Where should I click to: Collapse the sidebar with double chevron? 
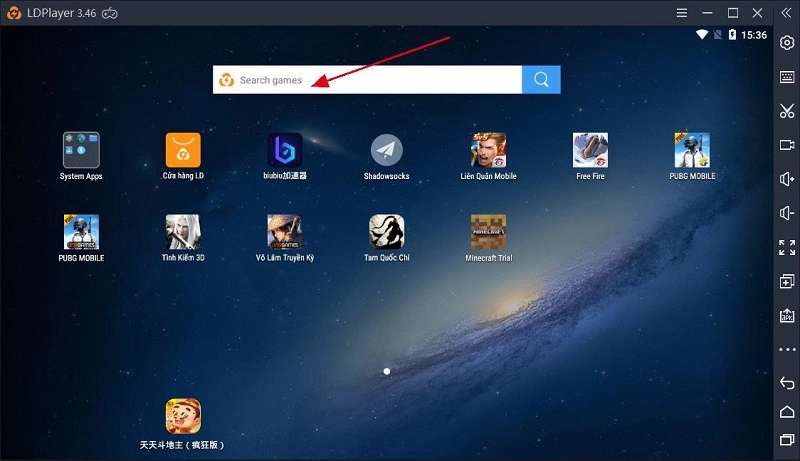coord(786,13)
